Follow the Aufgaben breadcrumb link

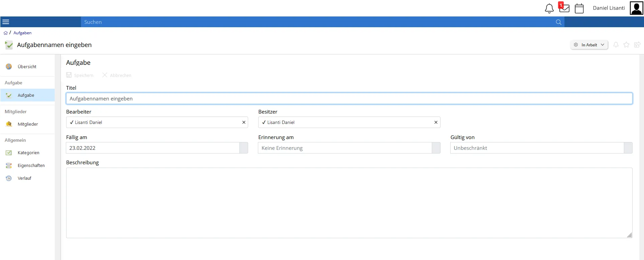pyautogui.click(x=22, y=33)
